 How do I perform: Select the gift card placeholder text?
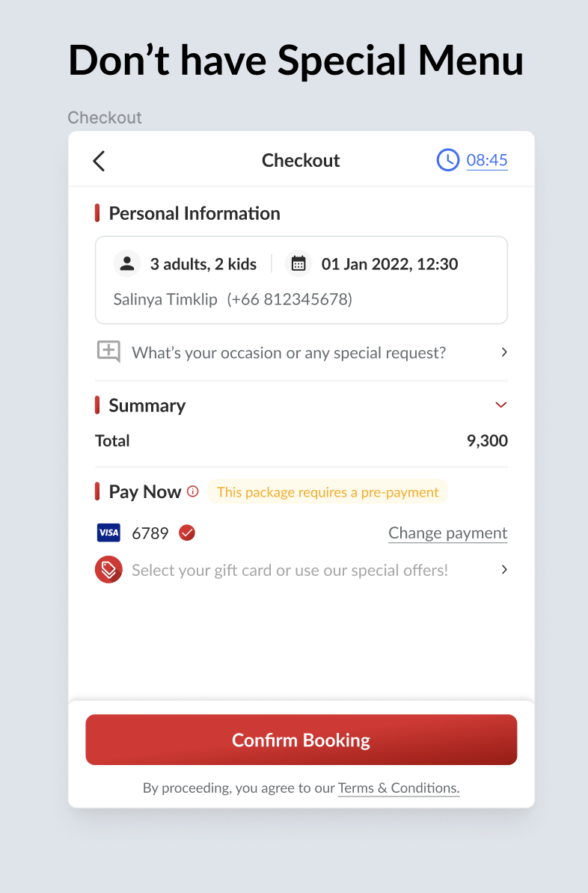(x=290, y=571)
